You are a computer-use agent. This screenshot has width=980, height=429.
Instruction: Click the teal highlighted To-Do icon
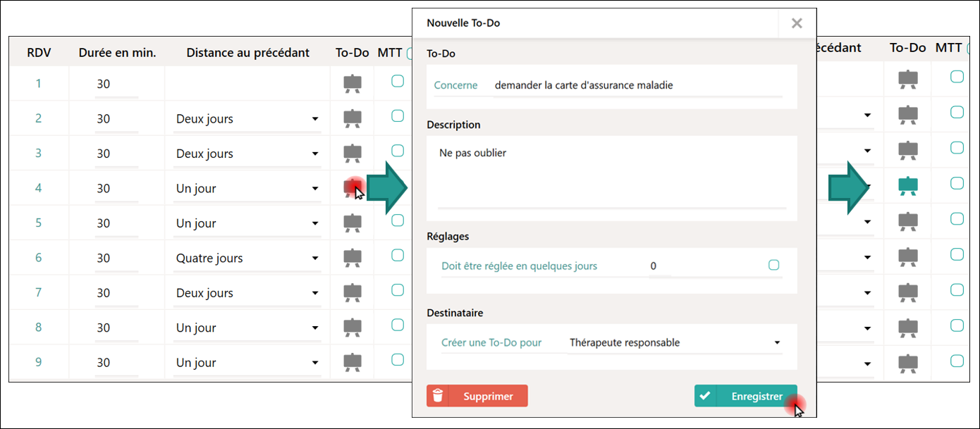[907, 186]
